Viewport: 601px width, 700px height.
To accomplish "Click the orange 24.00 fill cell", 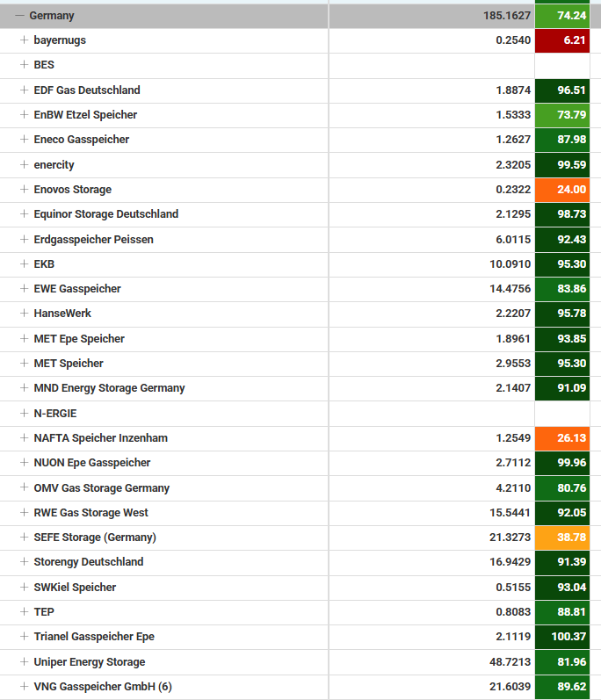I will [562, 190].
